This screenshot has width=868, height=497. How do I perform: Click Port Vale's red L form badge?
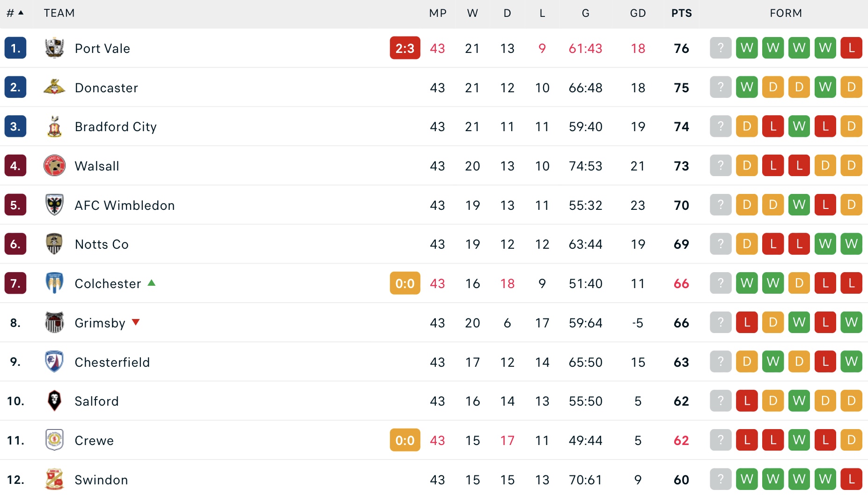851,48
